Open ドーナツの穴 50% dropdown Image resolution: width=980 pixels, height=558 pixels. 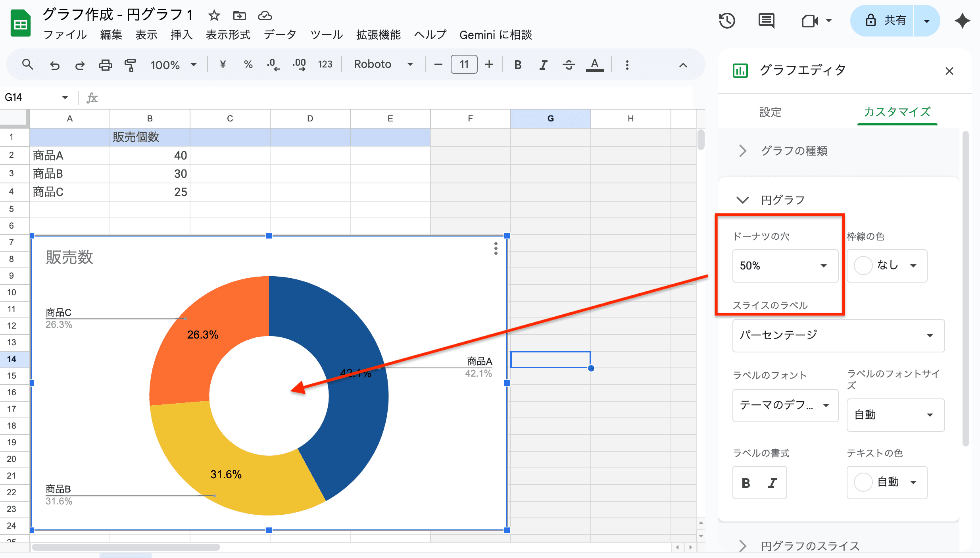pos(785,266)
